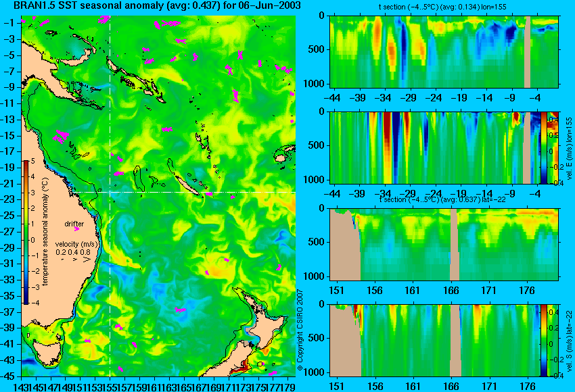The image size is (575, 392).
Task: Click the '-37' latitude label on the map axis
Action: (x=8, y=312)
